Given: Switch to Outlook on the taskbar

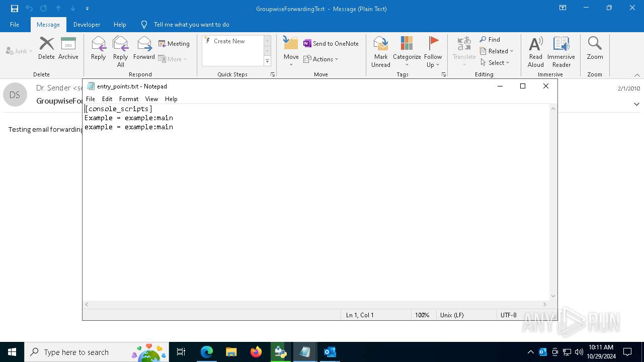Looking at the screenshot, I should 330,352.
